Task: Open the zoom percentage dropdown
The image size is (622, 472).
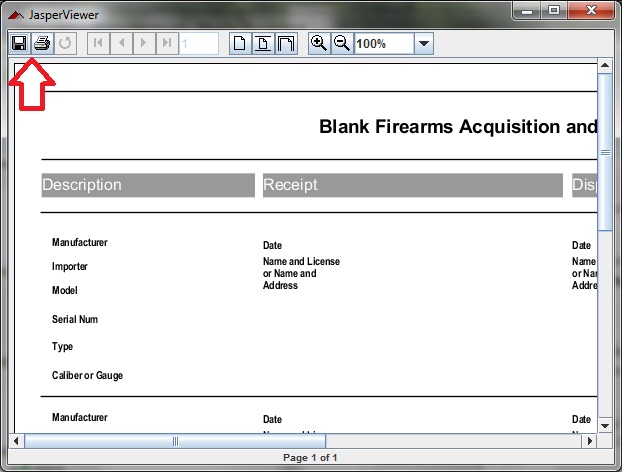Action: 423,44
